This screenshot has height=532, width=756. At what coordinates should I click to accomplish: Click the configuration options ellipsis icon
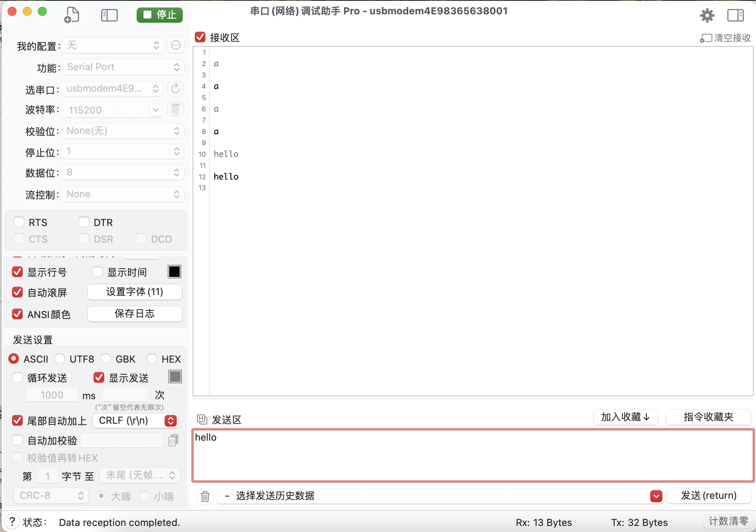coord(176,45)
